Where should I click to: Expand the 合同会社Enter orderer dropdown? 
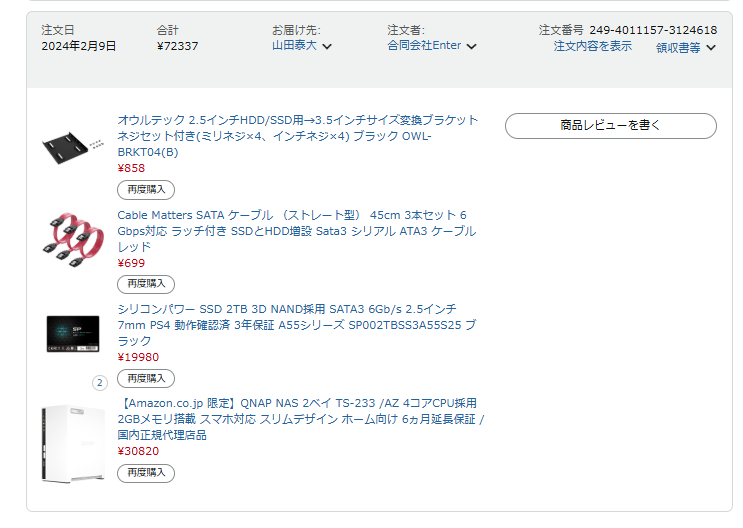424,46
